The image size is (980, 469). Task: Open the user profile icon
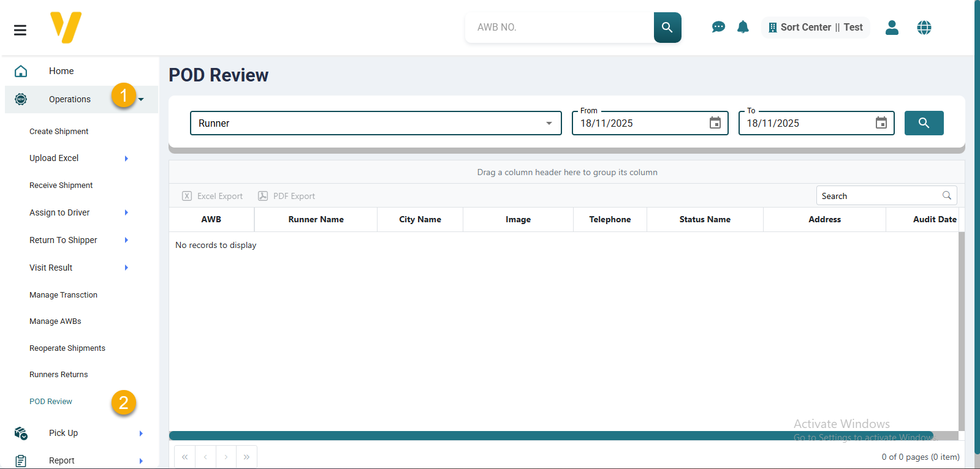tap(892, 28)
